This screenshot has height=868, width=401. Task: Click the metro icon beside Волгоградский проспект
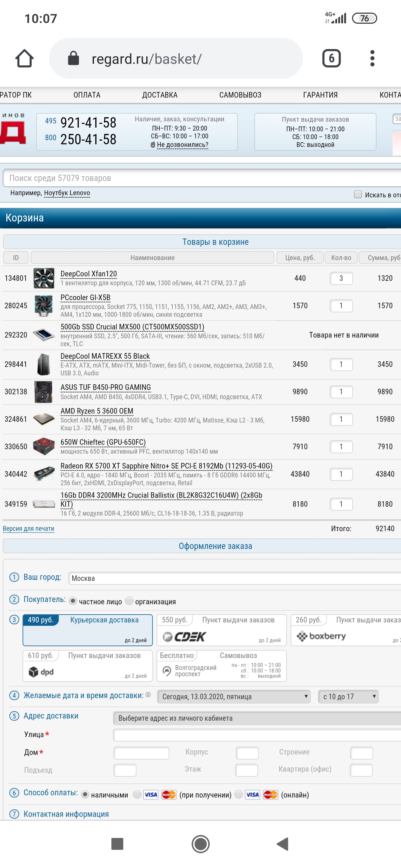[167, 670]
